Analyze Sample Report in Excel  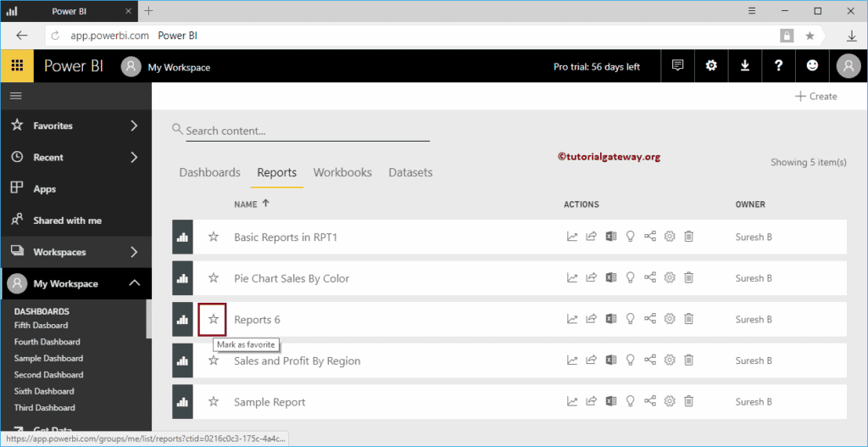coord(610,401)
